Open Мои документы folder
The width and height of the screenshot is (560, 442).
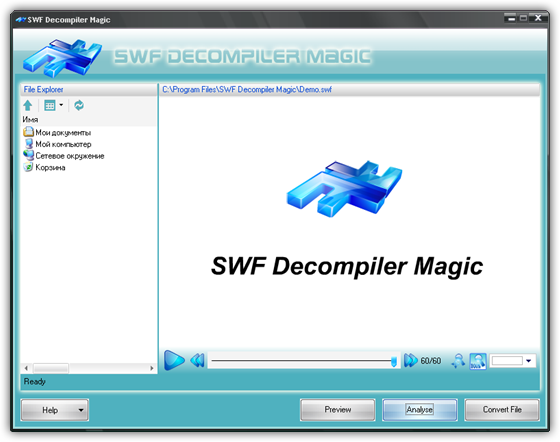pos(63,132)
